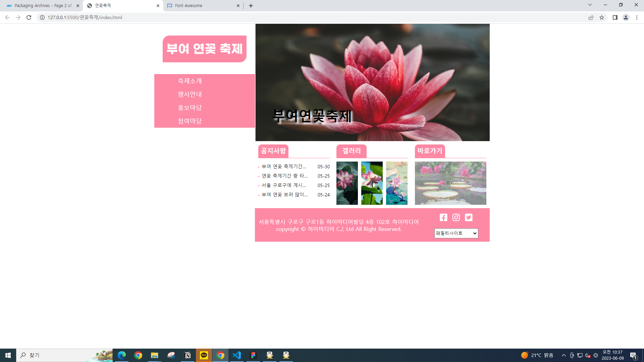
Task: Expand the tab search chevron
Action: [x=590, y=5]
